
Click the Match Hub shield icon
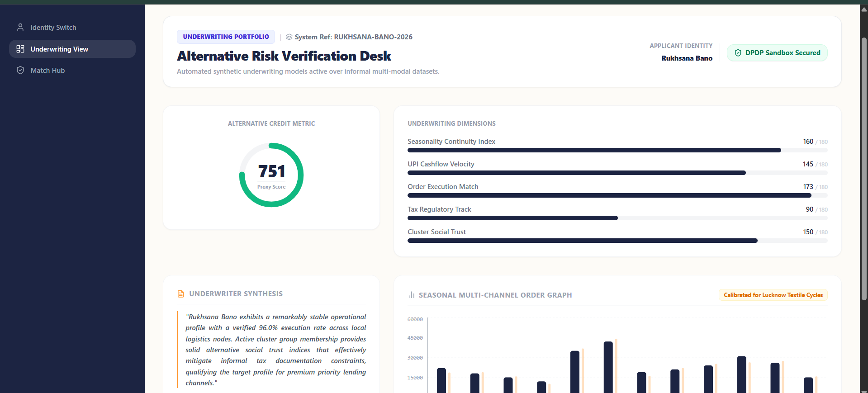20,70
